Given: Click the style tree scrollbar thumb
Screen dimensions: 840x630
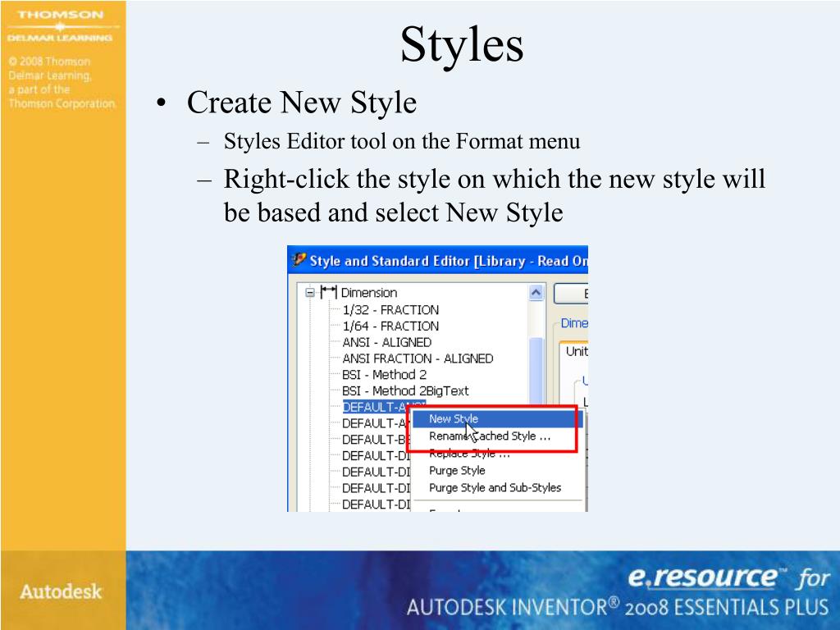Looking at the screenshot, I should pyautogui.click(x=536, y=370).
